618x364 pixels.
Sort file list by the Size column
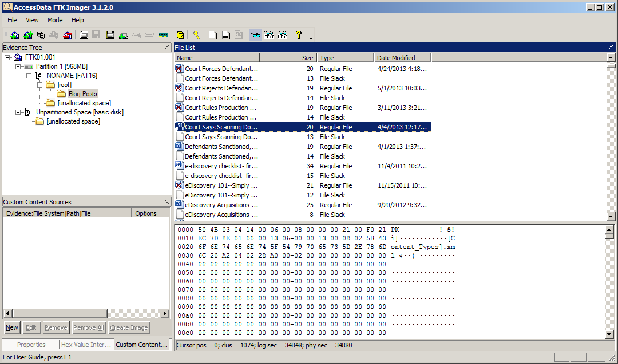pyautogui.click(x=288, y=58)
